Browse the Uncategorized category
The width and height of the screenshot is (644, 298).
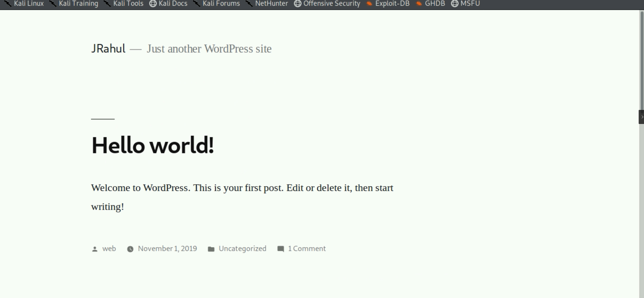(242, 249)
